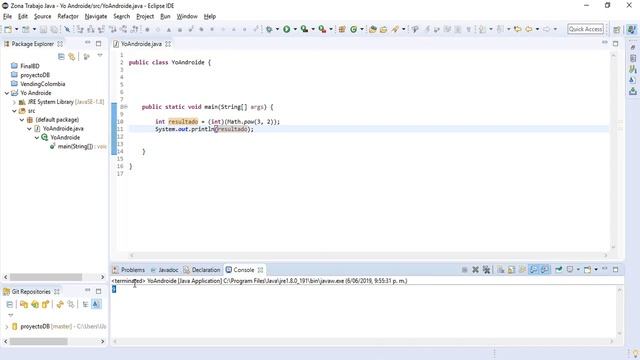The image size is (640, 360).
Task: Toggle Show Console on Standard Error Changes
Action: coord(545,270)
